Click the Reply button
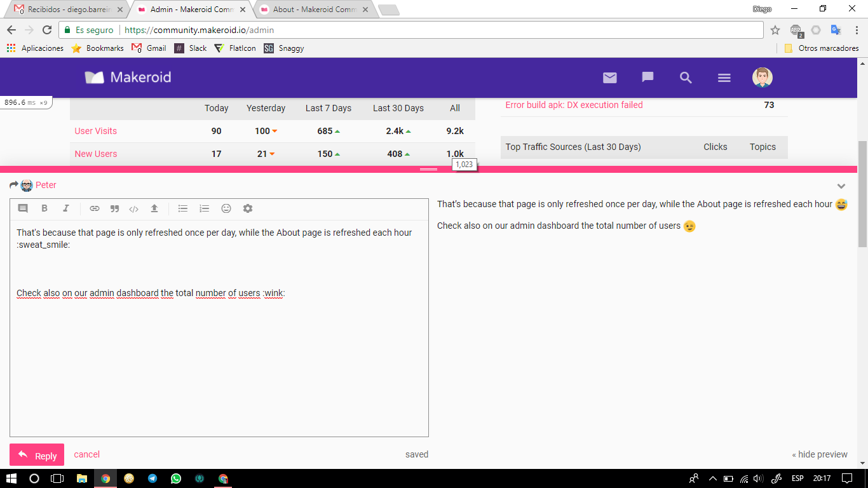Viewport: 868px width, 488px height. (37, 455)
